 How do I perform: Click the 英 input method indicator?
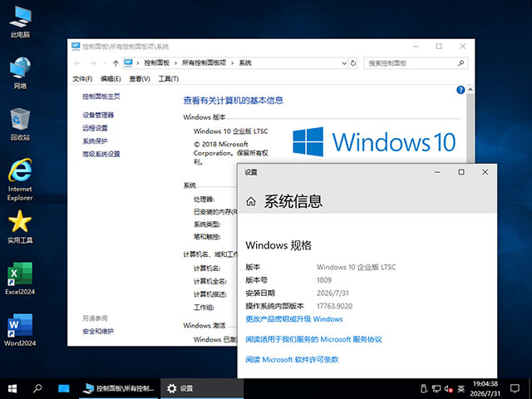tap(461, 388)
